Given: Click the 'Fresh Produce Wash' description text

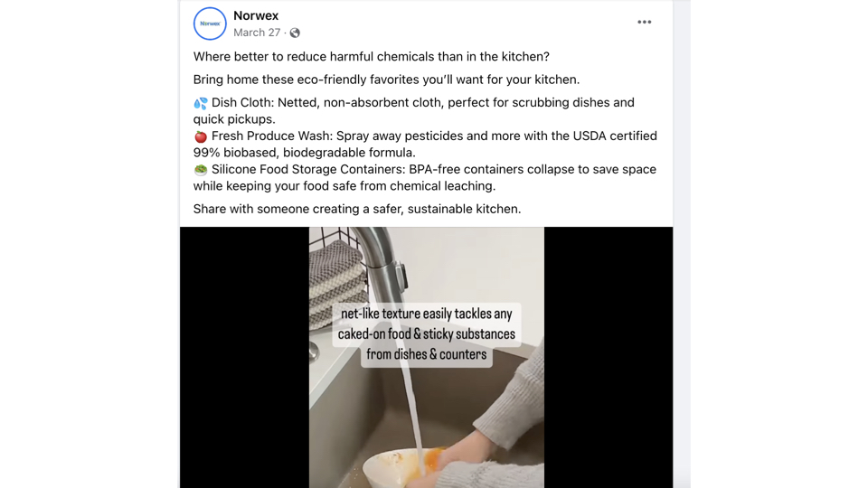Looking at the screenshot, I should [x=425, y=145].
